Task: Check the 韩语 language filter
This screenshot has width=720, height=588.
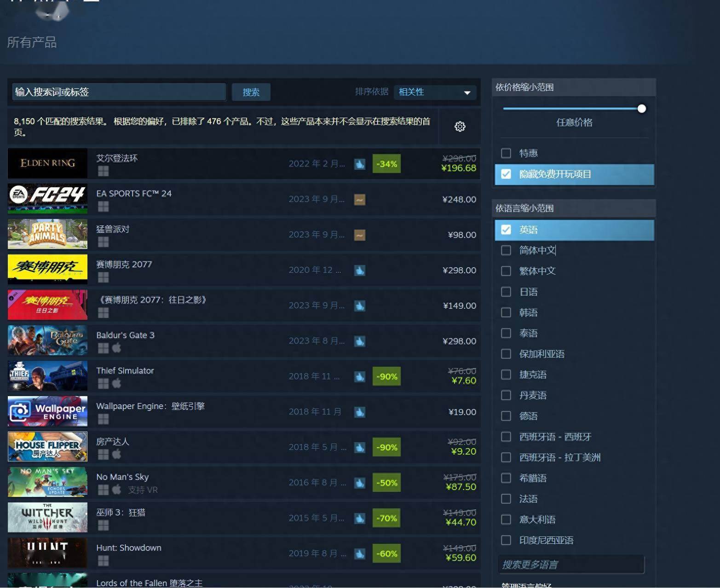Action: click(506, 312)
